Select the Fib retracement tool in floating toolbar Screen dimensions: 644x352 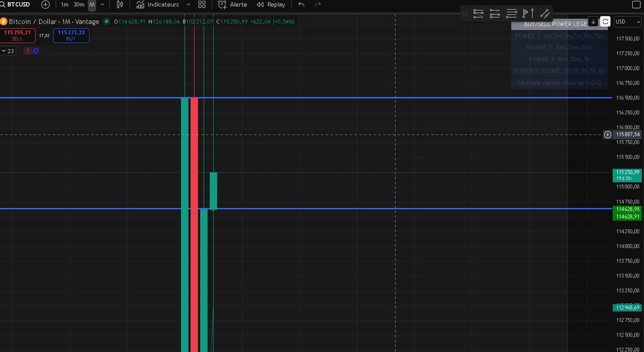click(x=478, y=13)
